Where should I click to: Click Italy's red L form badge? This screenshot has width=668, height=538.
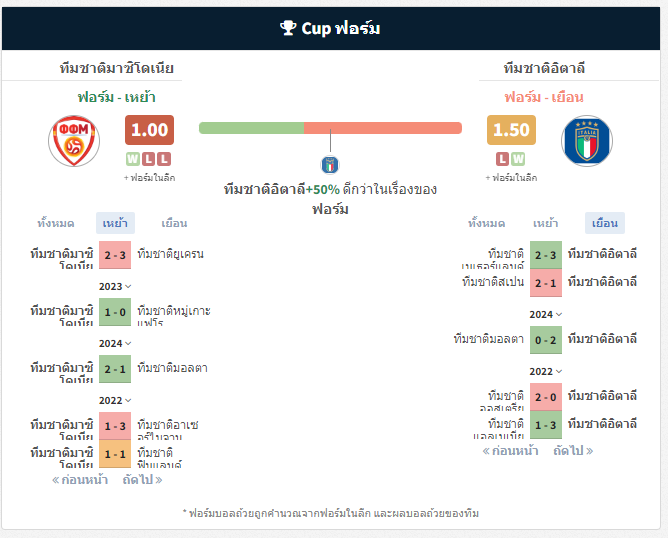[x=502, y=159]
